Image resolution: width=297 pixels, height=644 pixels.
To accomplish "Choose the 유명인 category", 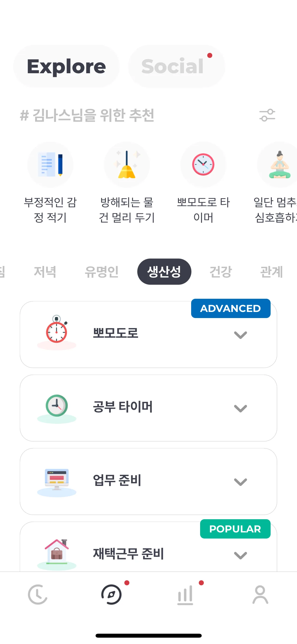I will coord(102,272).
